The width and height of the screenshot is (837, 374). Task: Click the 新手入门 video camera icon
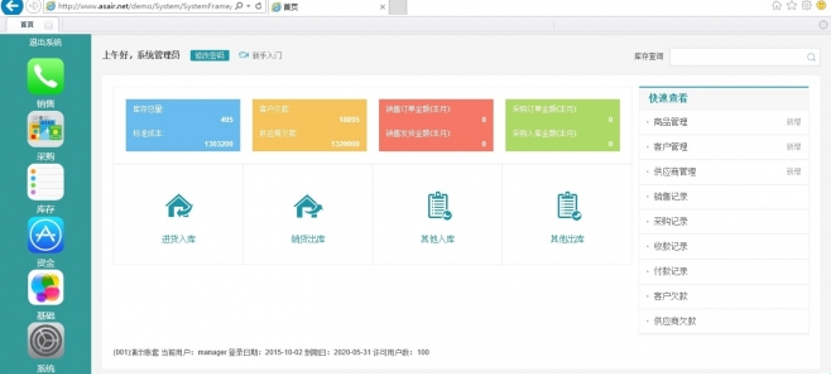coord(244,55)
